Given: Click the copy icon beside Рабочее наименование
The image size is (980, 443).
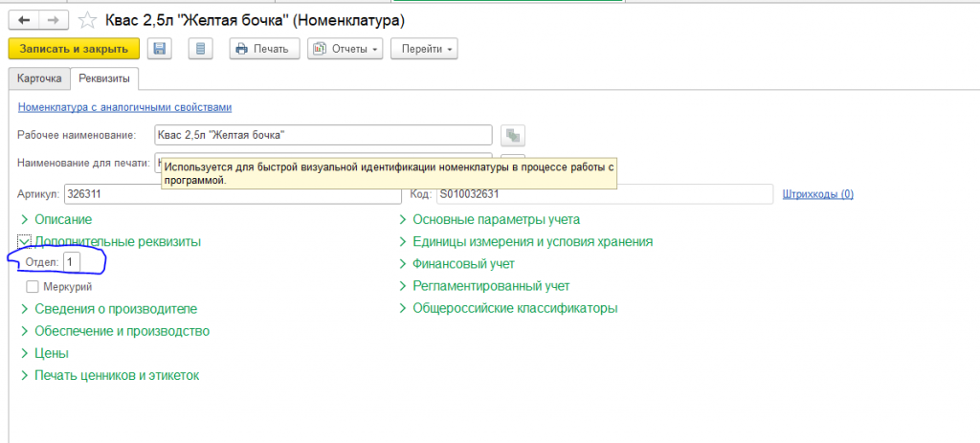Looking at the screenshot, I should pyautogui.click(x=513, y=135).
